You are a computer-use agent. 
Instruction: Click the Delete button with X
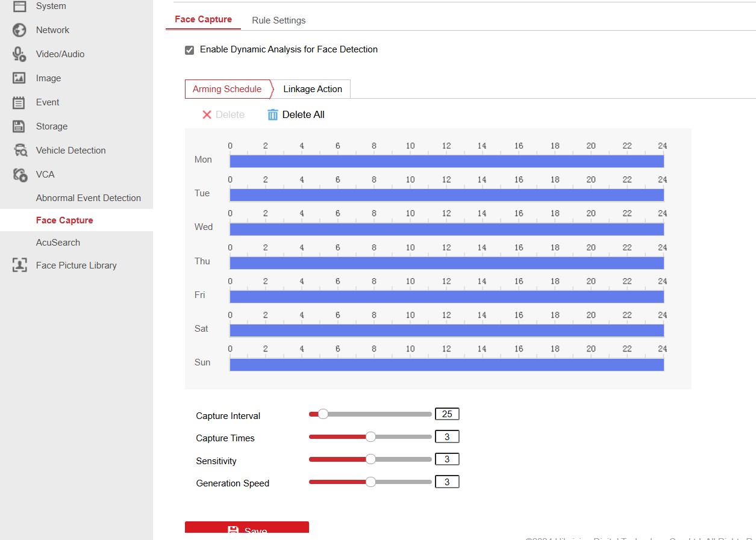223,114
